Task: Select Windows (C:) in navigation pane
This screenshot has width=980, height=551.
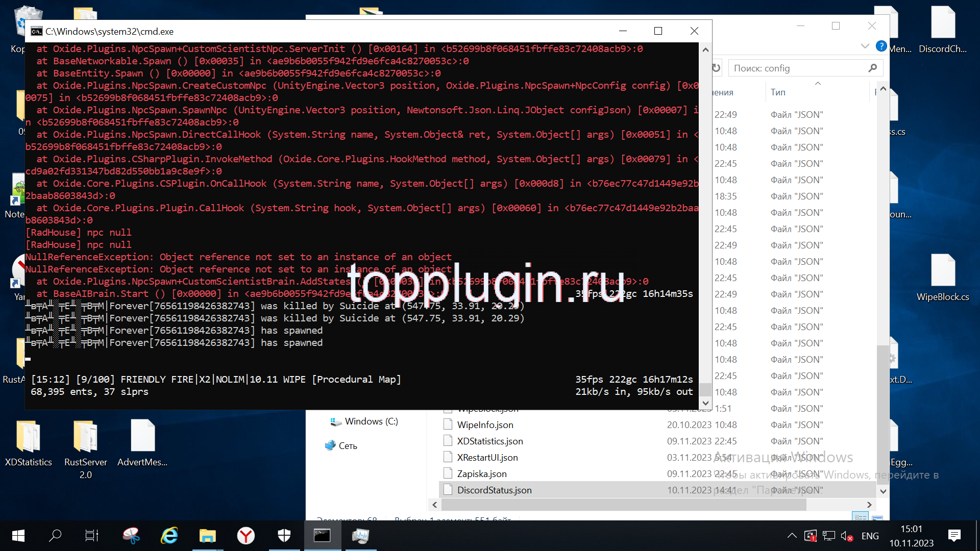Action: click(371, 421)
